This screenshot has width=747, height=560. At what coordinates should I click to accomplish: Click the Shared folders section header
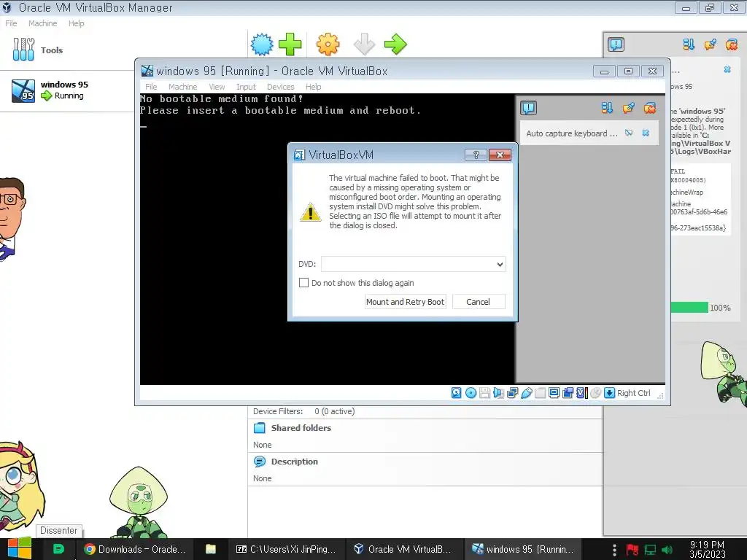(x=301, y=428)
